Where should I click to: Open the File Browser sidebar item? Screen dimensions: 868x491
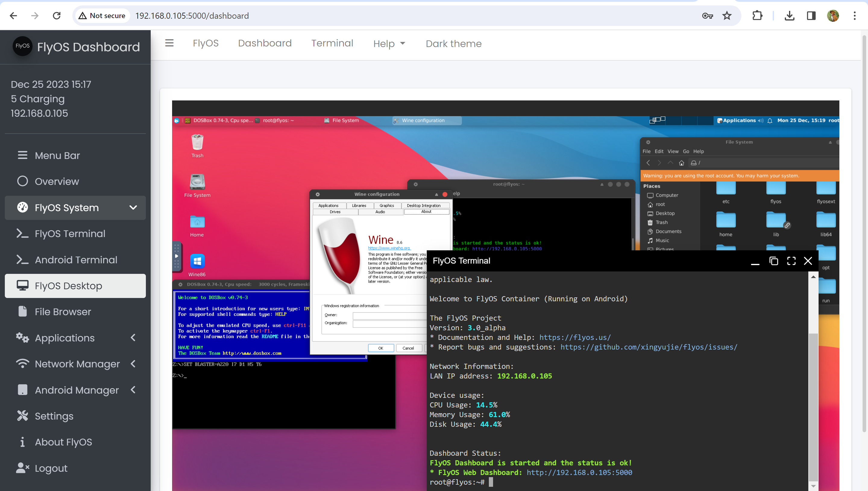pyautogui.click(x=63, y=312)
